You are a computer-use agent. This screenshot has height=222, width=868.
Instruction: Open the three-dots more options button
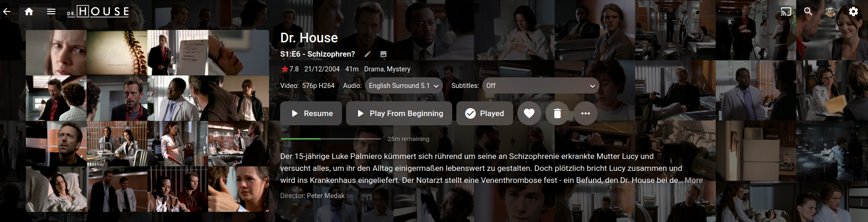[x=586, y=113]
